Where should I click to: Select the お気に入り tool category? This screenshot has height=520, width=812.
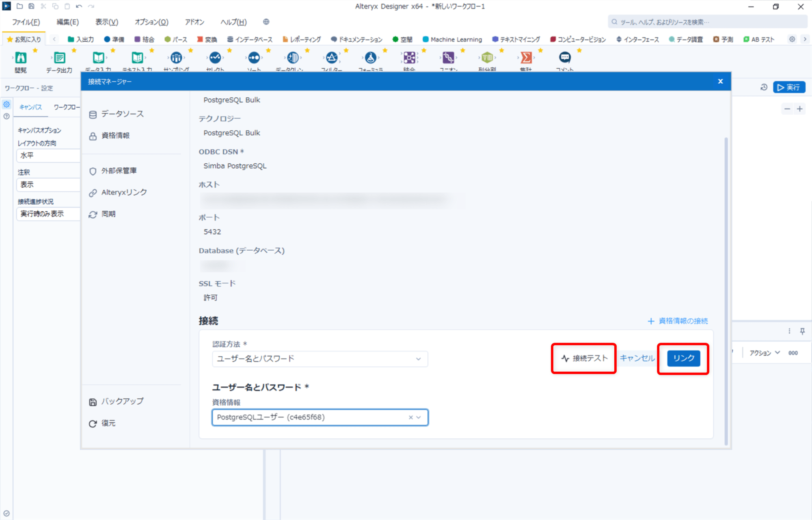24,39
